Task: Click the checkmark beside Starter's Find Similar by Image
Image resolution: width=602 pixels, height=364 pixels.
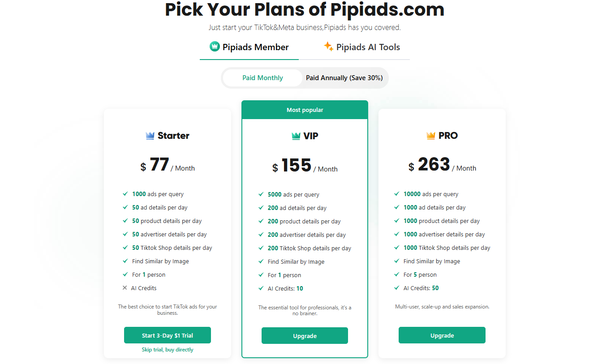Action: coord(125,261)
